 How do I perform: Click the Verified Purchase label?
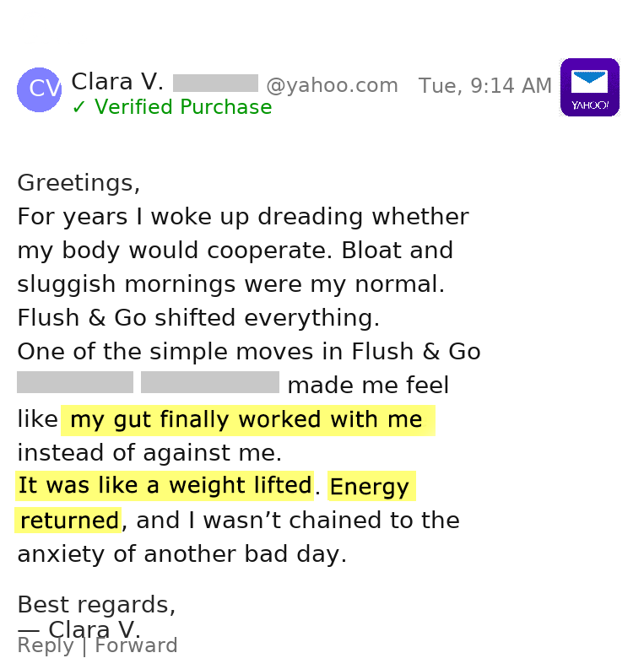183,106
